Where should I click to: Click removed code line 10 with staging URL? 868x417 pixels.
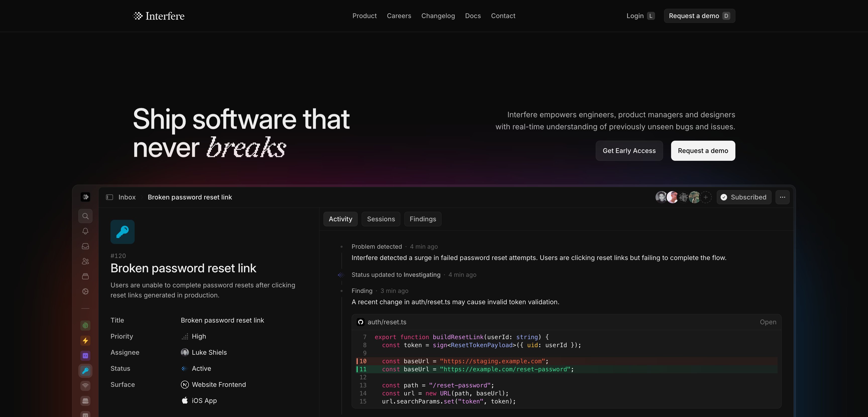tap(567, 361)
